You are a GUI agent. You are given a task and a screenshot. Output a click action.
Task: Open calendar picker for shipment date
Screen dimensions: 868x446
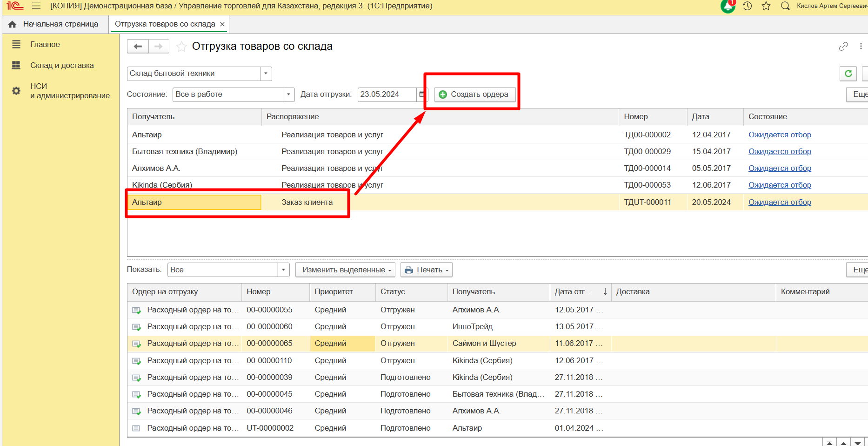[x=422, y=95]
